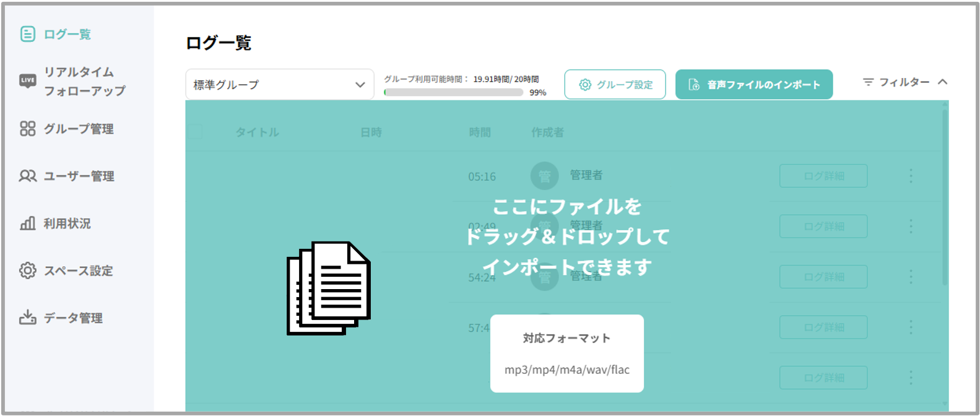
Task: Open the 標準グループ group dropdown
Action: pyautogui.click(x=279, y=85)
